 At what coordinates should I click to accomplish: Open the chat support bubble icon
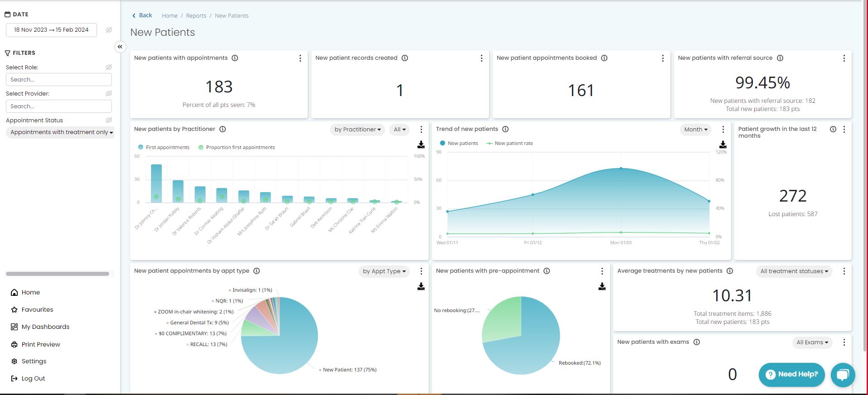843,375
